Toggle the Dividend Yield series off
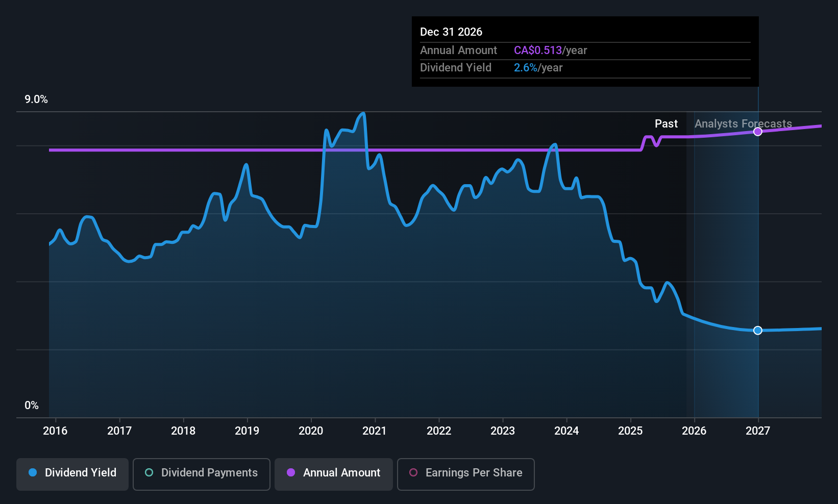The image size is (838, 504). pos(72,473)
